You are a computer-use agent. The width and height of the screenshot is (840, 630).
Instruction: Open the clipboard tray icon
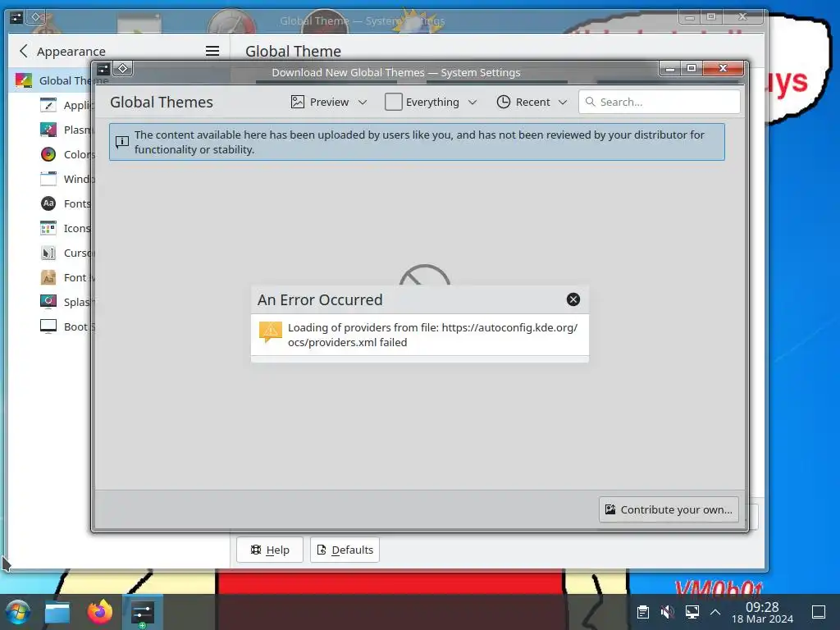coord(643,612)
